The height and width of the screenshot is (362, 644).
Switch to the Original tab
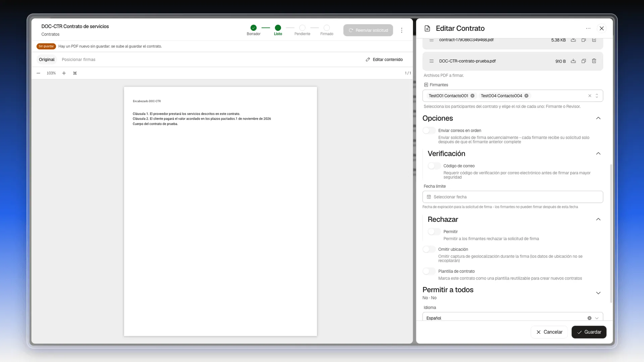47,59
